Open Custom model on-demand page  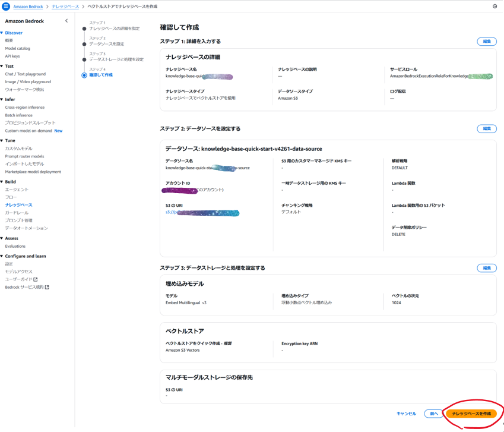(x=28, y=131)
